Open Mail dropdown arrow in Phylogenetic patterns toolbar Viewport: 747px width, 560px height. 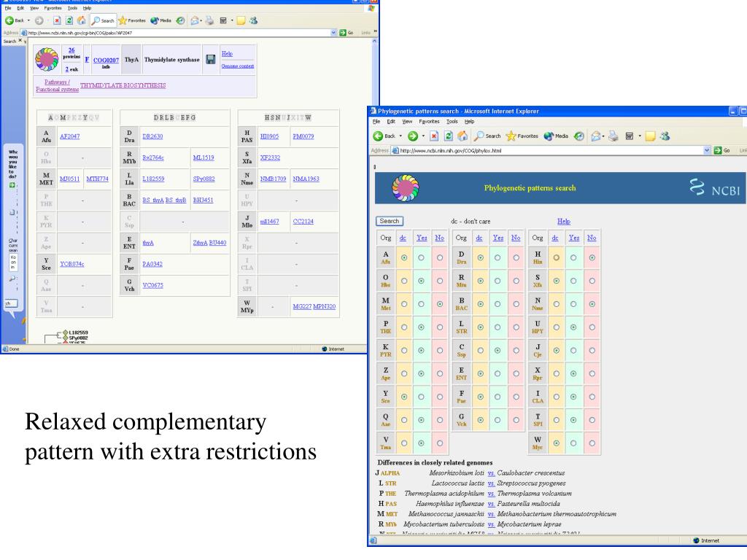(x=603, y=136)
